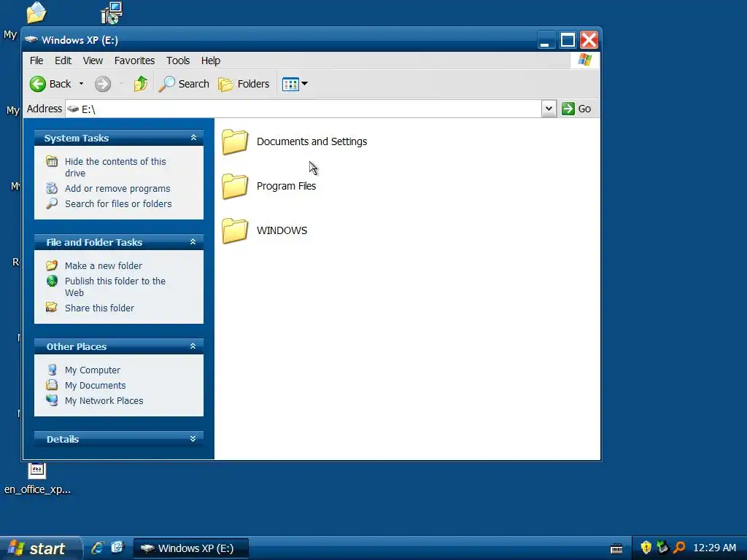Viewport: 747px width, 560px height.
Task: Click the Make a new folder icon
Action: 52,265
